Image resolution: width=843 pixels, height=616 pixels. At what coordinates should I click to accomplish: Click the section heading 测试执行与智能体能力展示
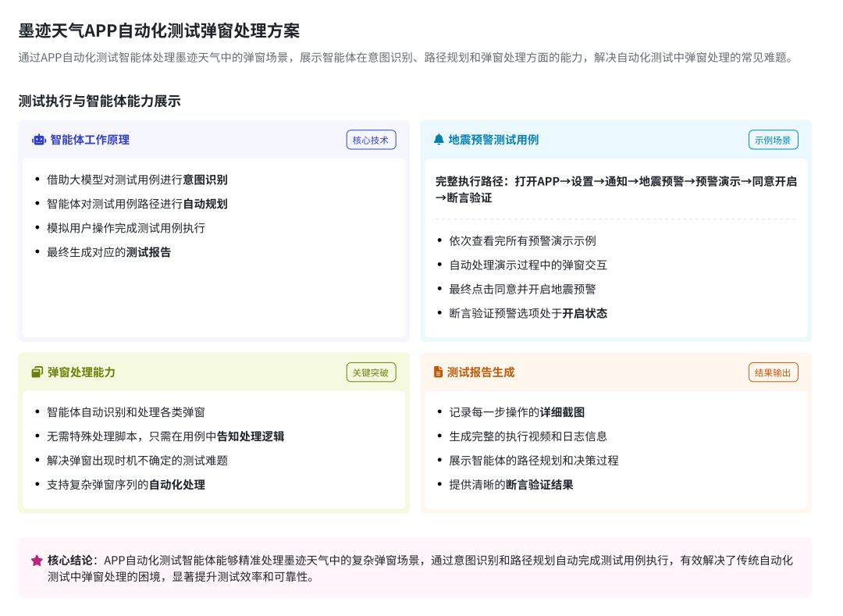tap(98, 101)
